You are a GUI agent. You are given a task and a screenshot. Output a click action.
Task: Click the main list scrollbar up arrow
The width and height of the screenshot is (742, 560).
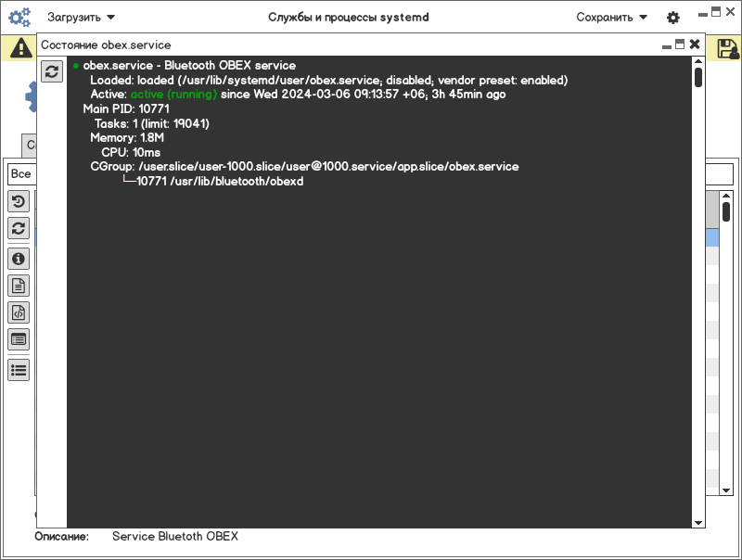coord(726,196)
